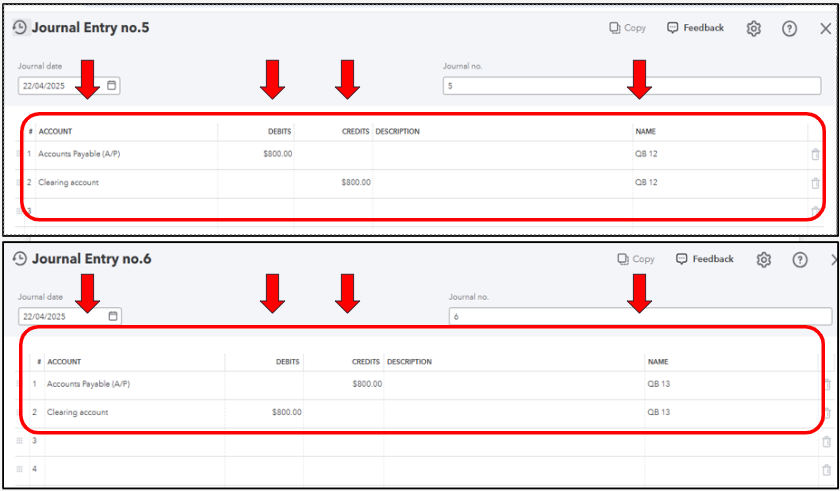Close Journal Entry no.5 window
Screen dimensions: 840x491
[x=826, y=28]
